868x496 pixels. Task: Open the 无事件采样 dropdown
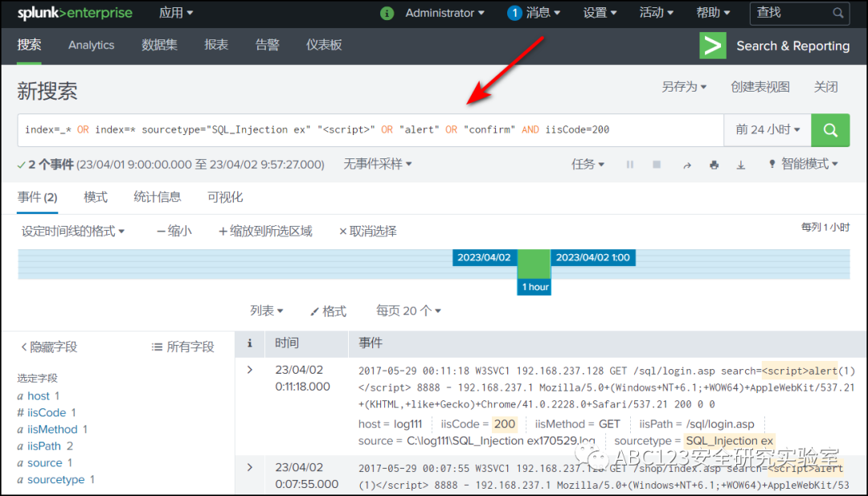point(378,164)
